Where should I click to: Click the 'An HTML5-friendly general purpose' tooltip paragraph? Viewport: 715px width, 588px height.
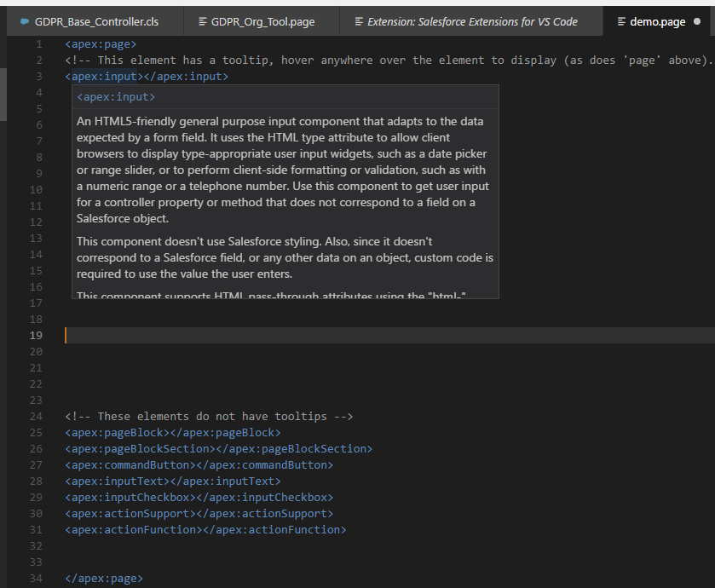pyautogui.click(x=283, y=170)
